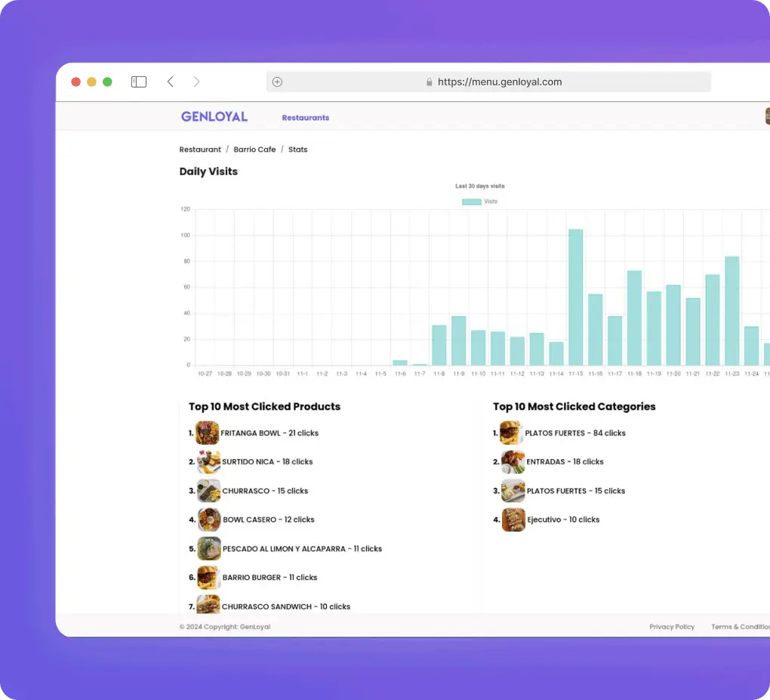Open the user avatar in header
This screenshot has height=700, width=770.
coord(766,116)
